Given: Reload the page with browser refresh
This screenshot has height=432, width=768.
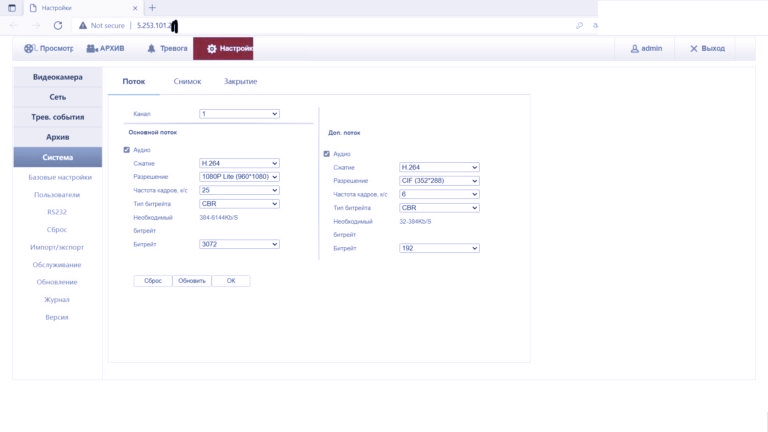Looking at the screenshot, I should (58, 25).
